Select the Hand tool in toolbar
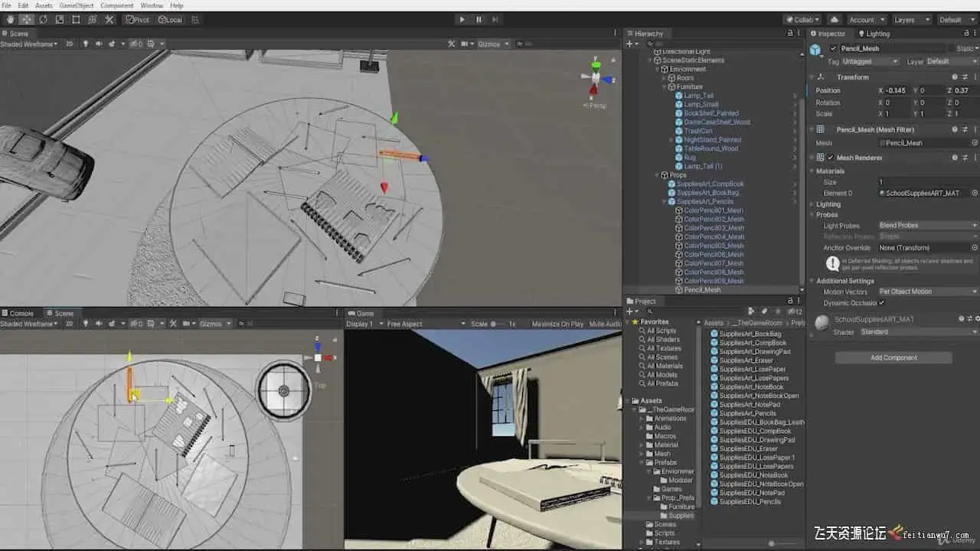Viewport: 980px width, 551px height. 10,19
